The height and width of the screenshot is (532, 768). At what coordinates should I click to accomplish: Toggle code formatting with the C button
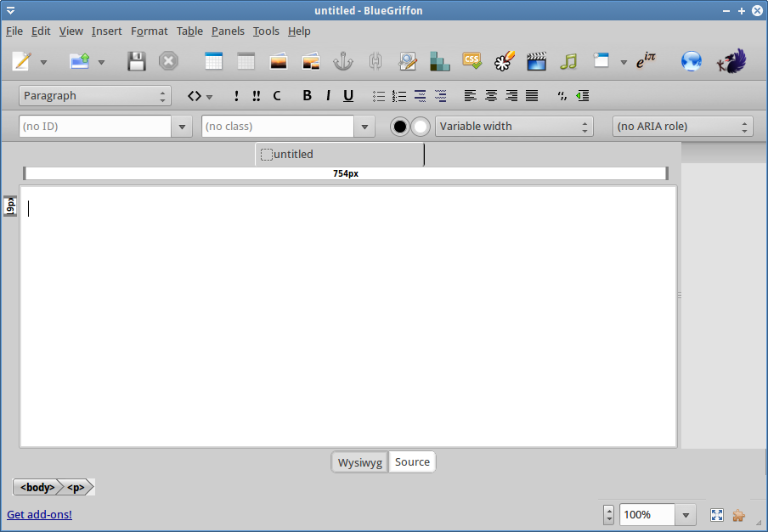click(x=277, y=95)
